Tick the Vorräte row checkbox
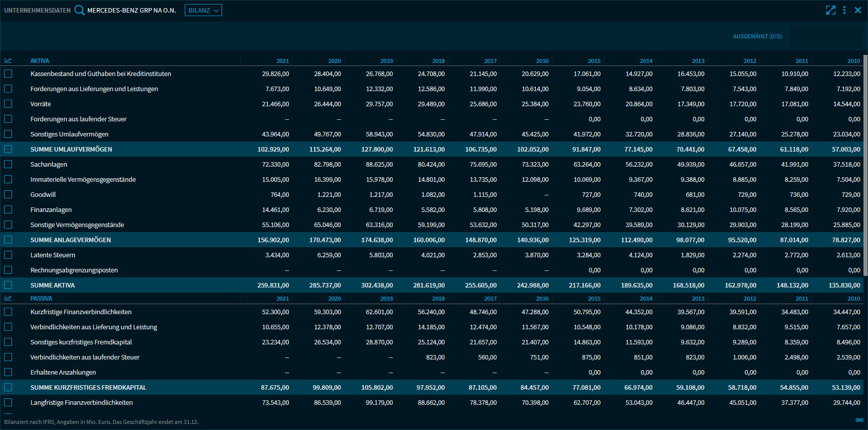Image resolution: width=868 pixels, height=430 pixels. coord(8,104)
